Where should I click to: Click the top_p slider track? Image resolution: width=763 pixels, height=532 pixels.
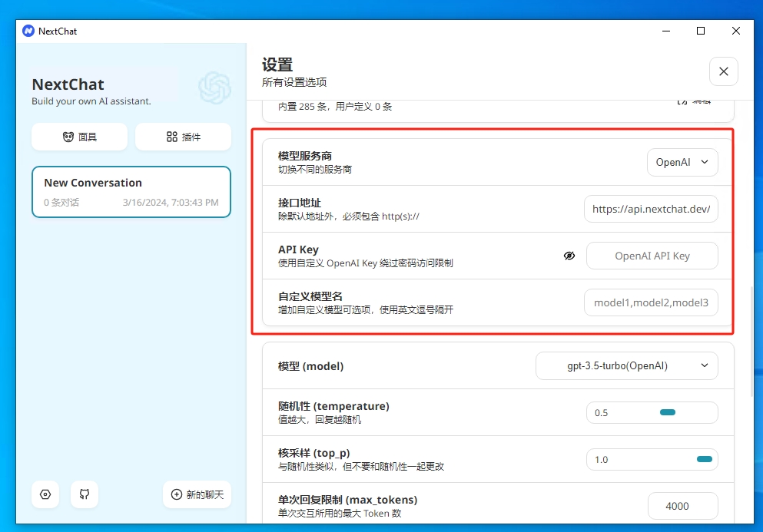click(x=652, y=459)
